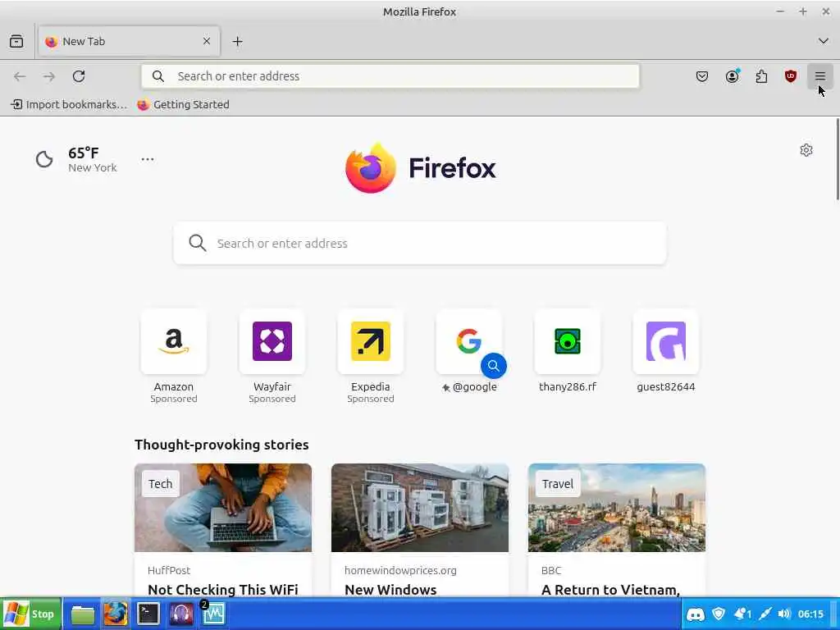The image size is (840, 630).
Task: Open the Discord tray icon
Action: (696, 614)
